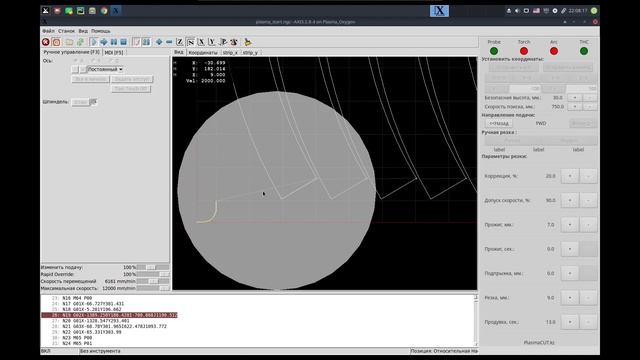Toggle rotate/pan drag mode icon

234,42
